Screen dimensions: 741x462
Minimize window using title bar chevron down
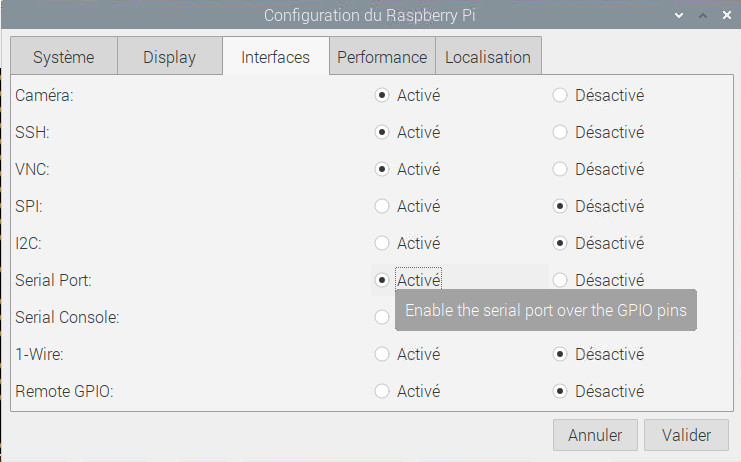(679, 16)
